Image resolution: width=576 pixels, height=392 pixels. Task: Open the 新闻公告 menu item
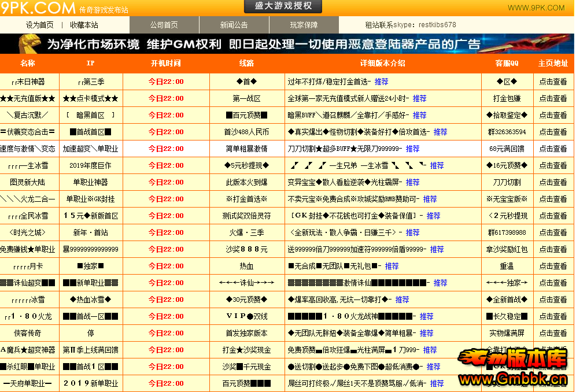pos(234,25)
